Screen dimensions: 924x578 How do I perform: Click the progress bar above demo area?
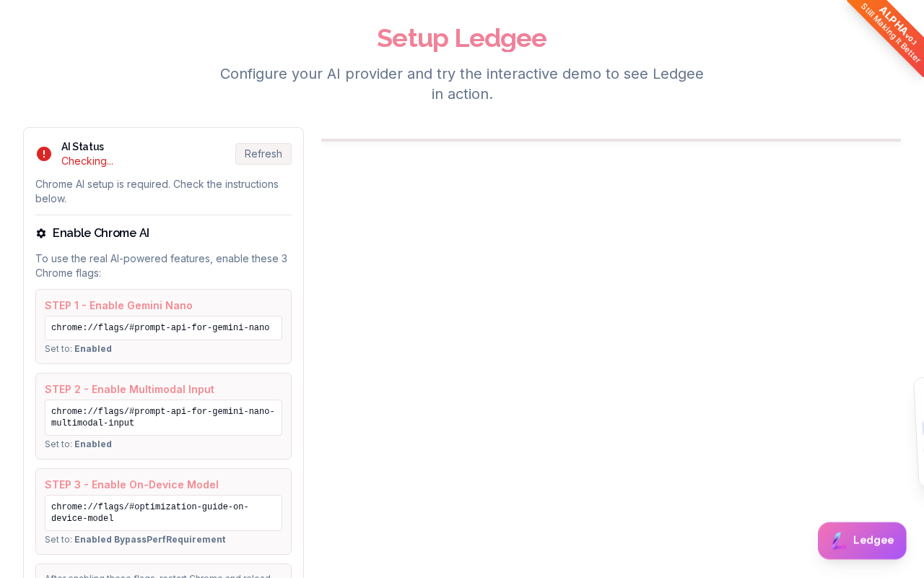click(x=611, y=140)
